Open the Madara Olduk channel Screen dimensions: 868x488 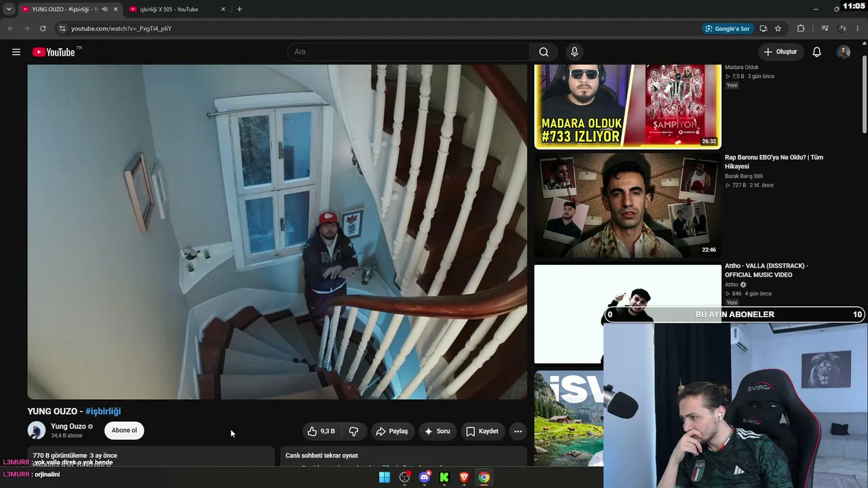[742, 67]
